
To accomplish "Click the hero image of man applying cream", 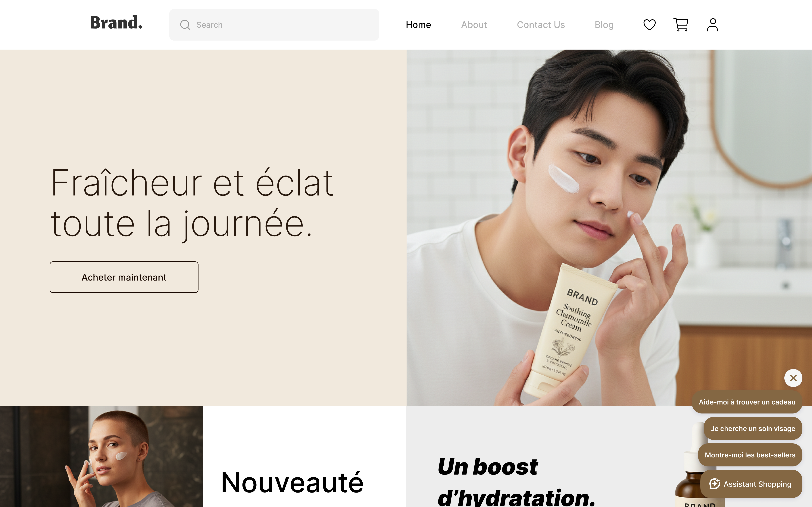I will [609, 227].
